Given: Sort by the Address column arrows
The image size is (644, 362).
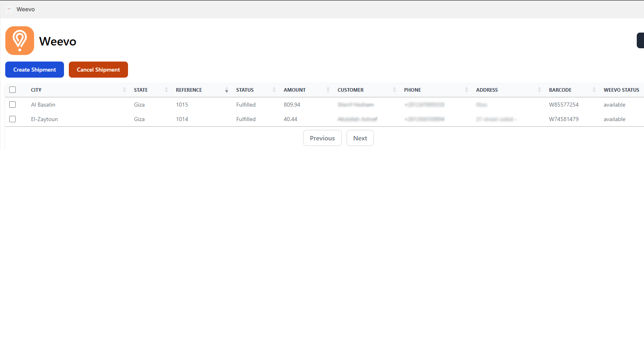Looking at the screenshot, I should coord(539,90).
